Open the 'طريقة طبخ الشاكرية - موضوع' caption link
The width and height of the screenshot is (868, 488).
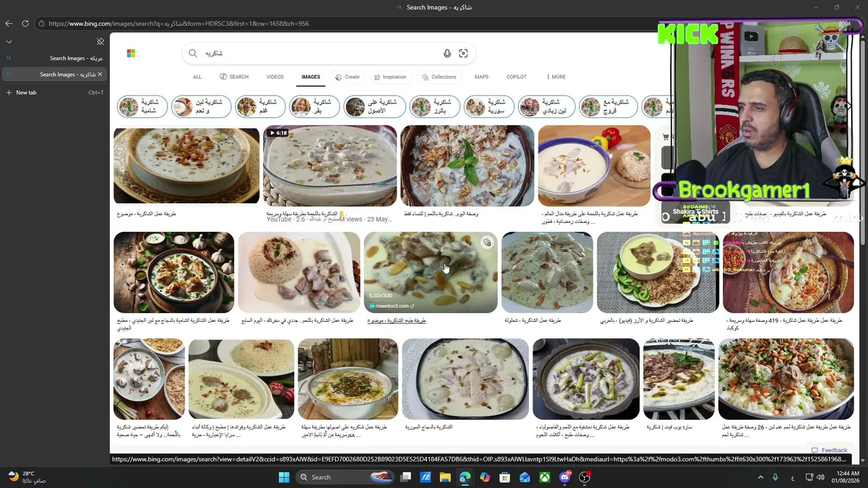(397, 321)
